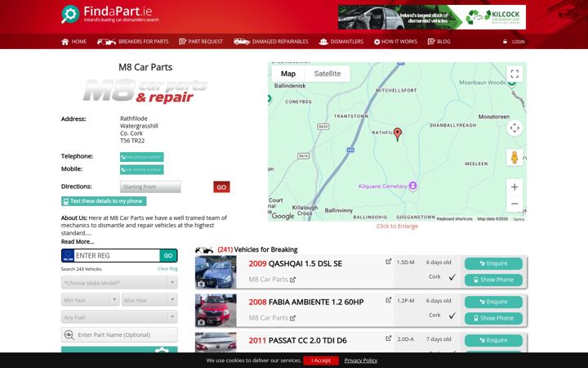Open the Blog menu item
This screenshot has width=588, height=368.
pyautogui.click(x=439, y=42)
